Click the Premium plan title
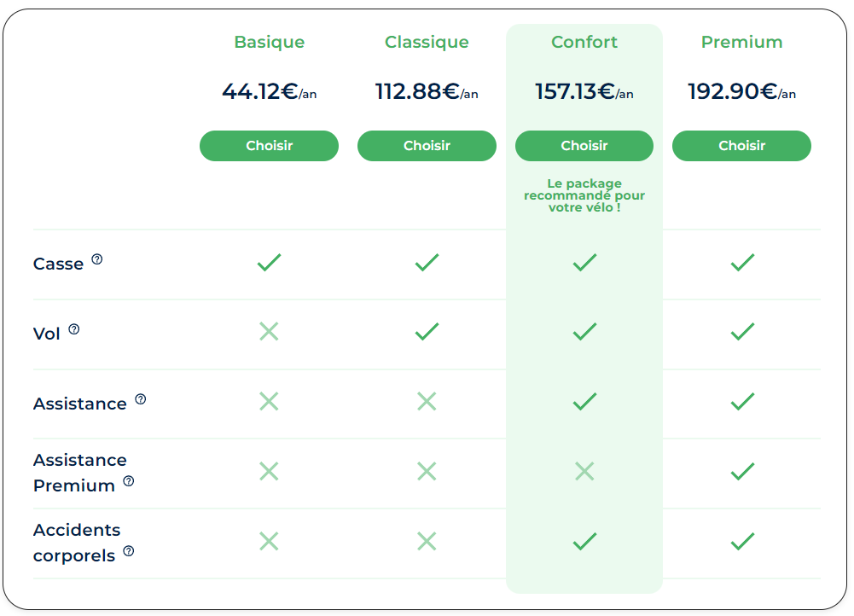This screenshot has height=616, width=854. (x=741, y=42)
